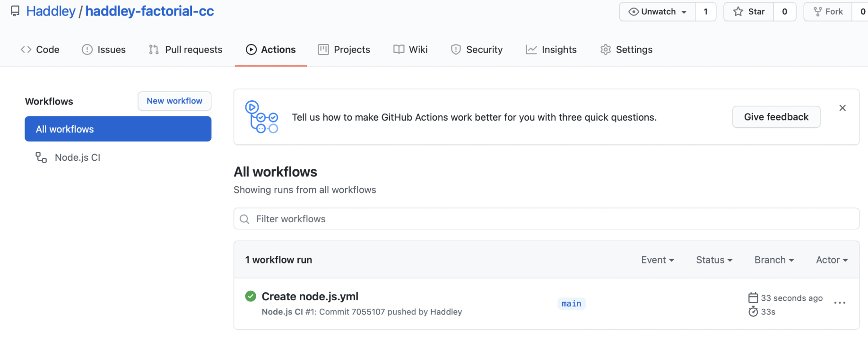
Task: Dismiss the feedback banner with X
Action: click(842, 108)
